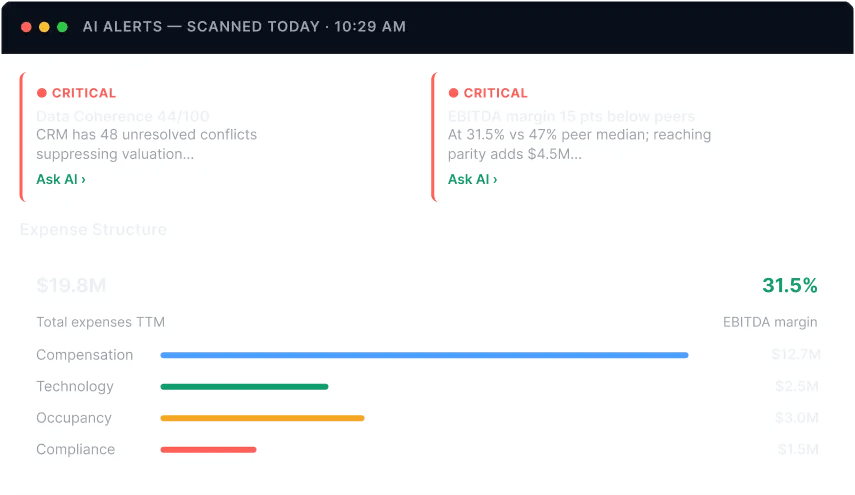
Task: Click the $19.8M total expenses value
Action: tap(71, 285)
